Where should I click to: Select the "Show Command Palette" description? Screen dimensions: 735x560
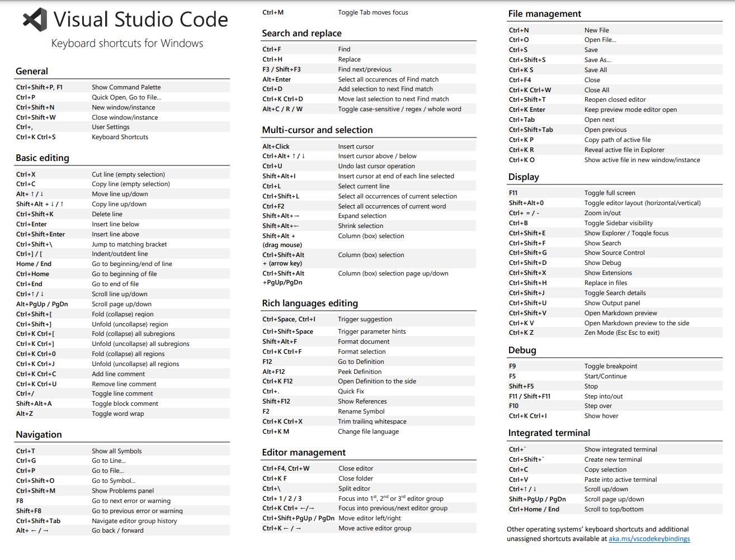[126, 87]
